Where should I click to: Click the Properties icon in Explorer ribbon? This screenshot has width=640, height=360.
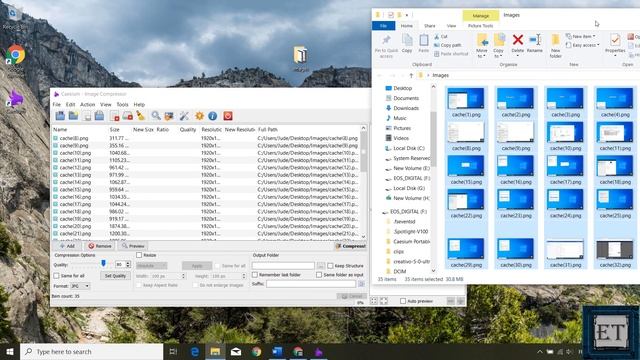pos(615,40)
